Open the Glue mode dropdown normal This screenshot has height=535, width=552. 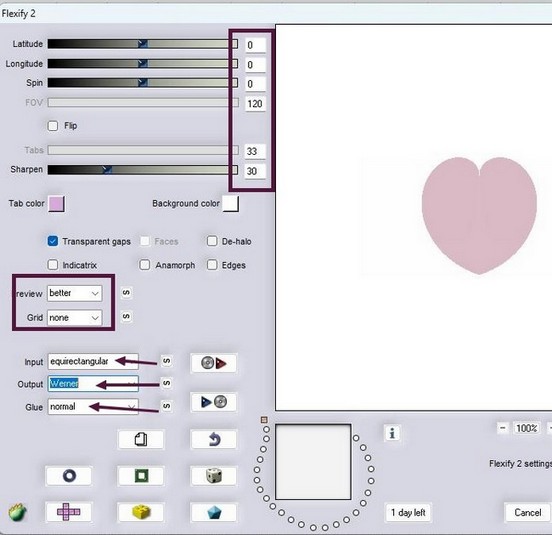click(93, 407)
